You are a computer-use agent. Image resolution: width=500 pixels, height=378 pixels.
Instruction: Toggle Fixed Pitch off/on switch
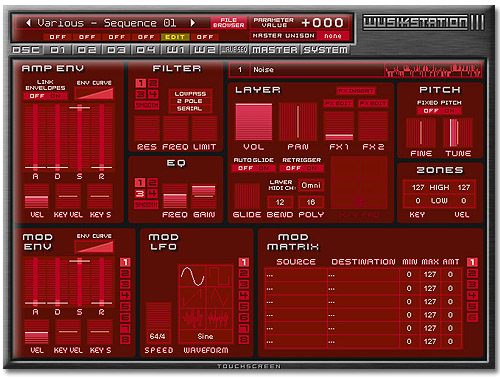[439, 111]
